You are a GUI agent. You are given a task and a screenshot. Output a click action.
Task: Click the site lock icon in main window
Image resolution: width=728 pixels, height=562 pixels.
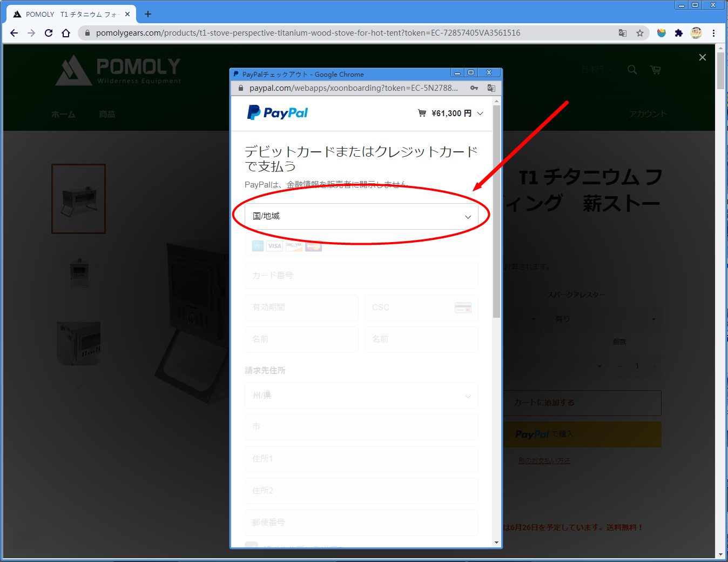[87, 33]
